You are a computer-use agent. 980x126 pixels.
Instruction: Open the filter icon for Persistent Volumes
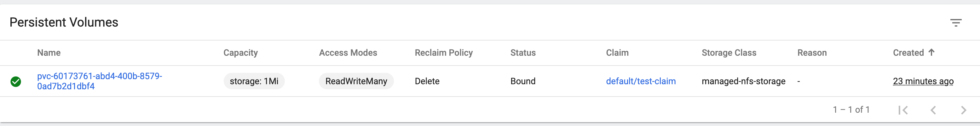956,23
